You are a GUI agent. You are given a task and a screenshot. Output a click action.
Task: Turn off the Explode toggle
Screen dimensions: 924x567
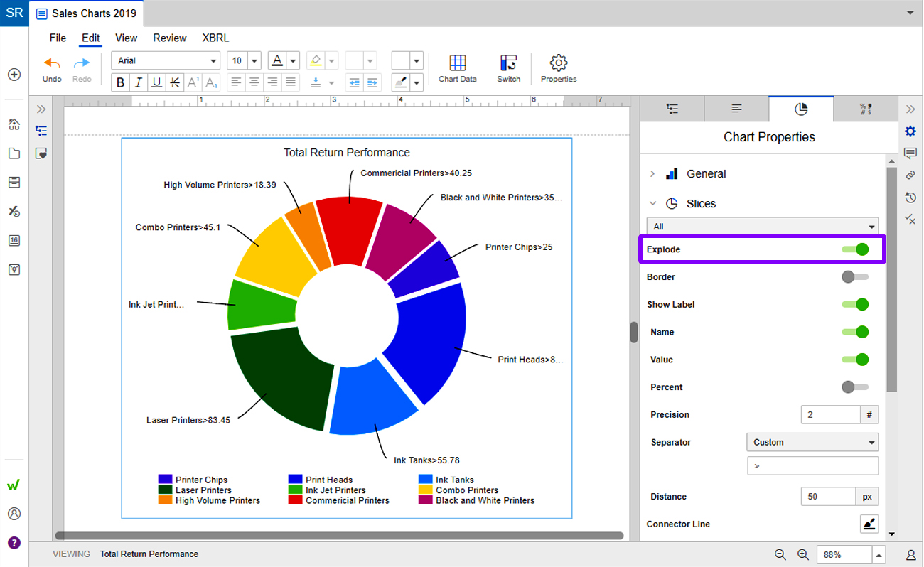pyautogui.click(x=855, y=249)
